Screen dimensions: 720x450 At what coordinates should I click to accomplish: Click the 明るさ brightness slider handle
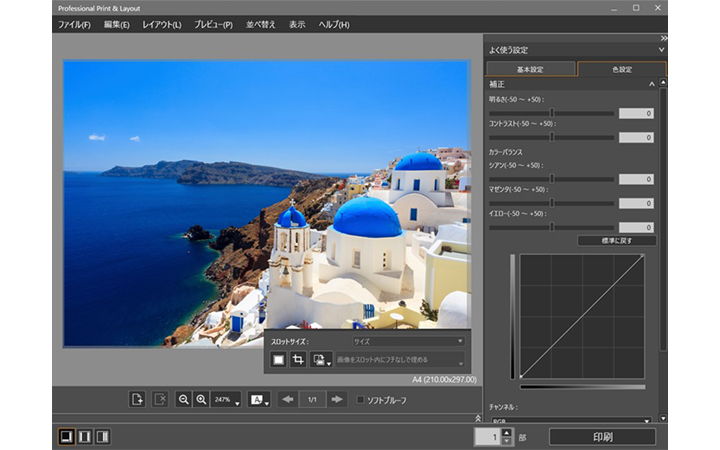(x=552, y=113)
